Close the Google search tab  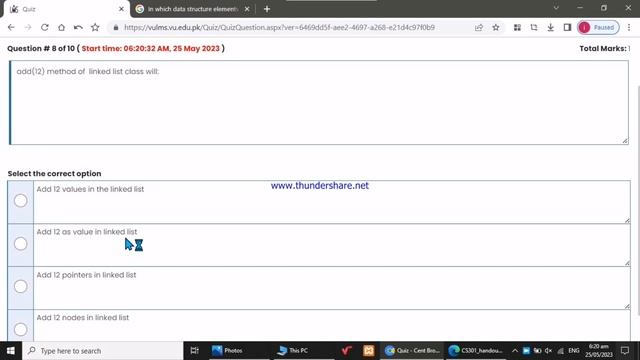pyautogui.click(x=247, y=9)
